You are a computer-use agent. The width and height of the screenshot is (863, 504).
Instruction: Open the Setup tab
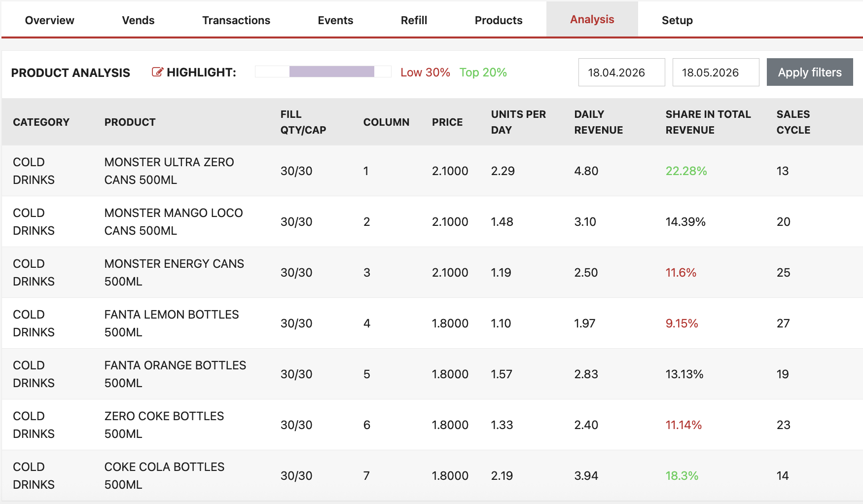coord(677,20)
